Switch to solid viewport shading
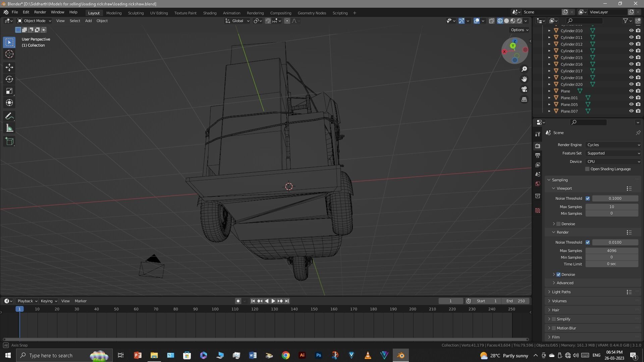The height and width of the screenshot is (362, 644). tap(506, 21)
